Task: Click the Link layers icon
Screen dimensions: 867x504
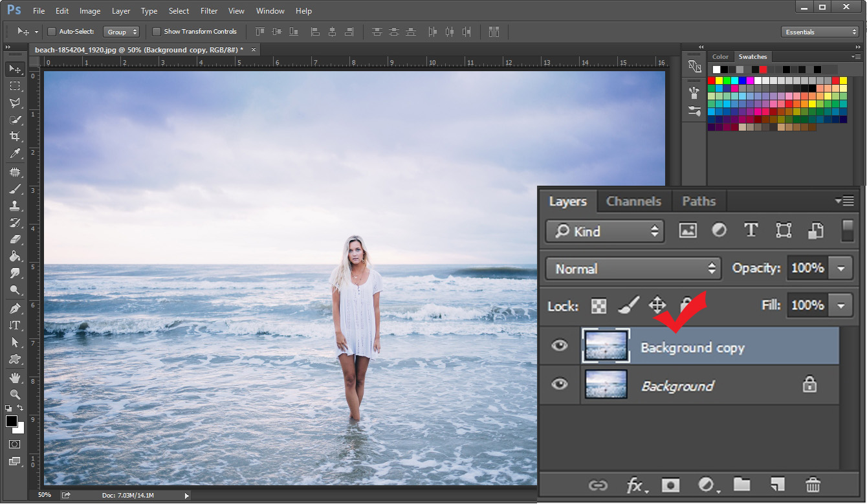Action: [598, 485]
